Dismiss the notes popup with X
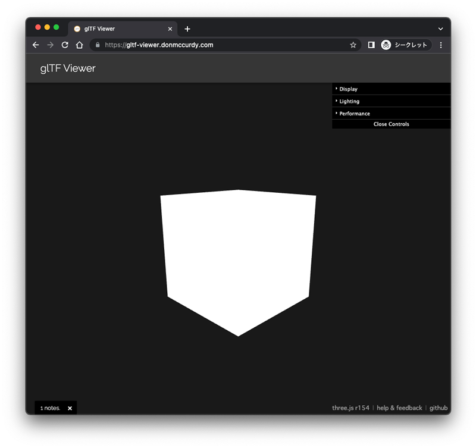This screenshot has width=476, height=448. click(x=70, y=408)
